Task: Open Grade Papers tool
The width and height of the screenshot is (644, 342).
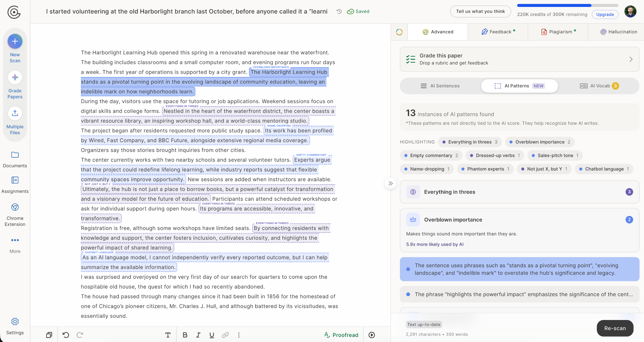Action: tap(15, 85)
